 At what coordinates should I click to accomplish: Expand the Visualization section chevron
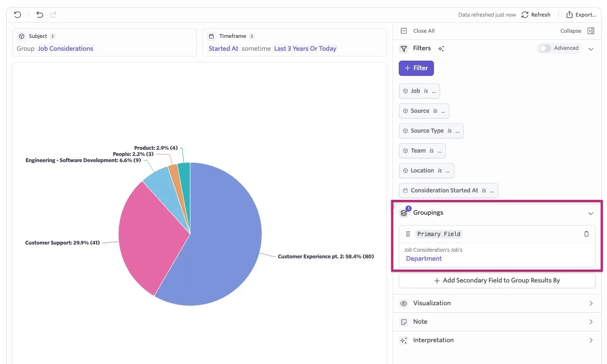coord(591,303)
